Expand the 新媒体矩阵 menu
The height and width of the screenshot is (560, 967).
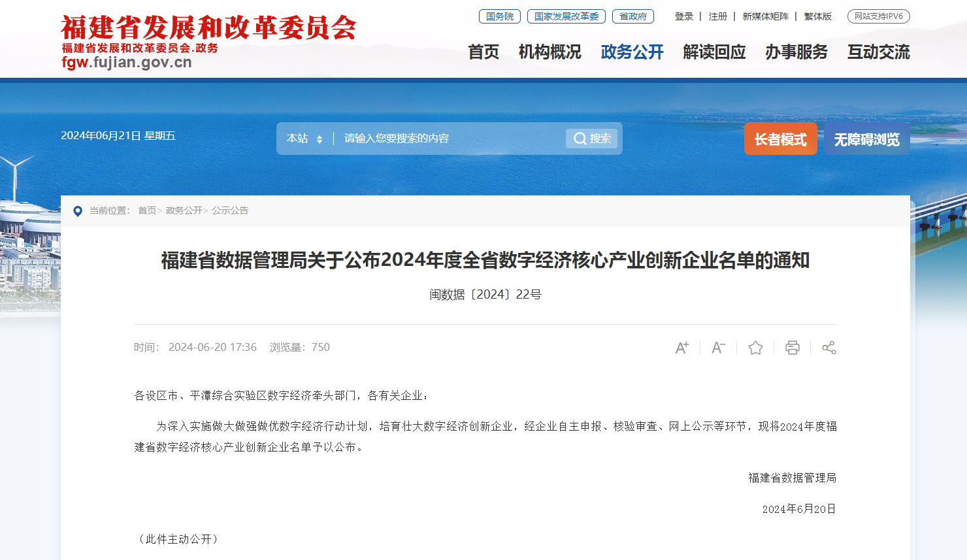[x=766, y=16]
